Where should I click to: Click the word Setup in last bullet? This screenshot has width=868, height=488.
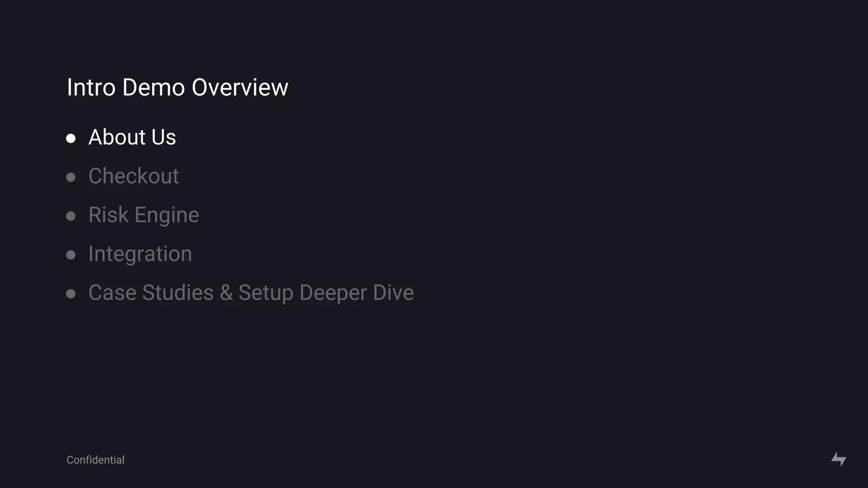[x=266, y=293]
